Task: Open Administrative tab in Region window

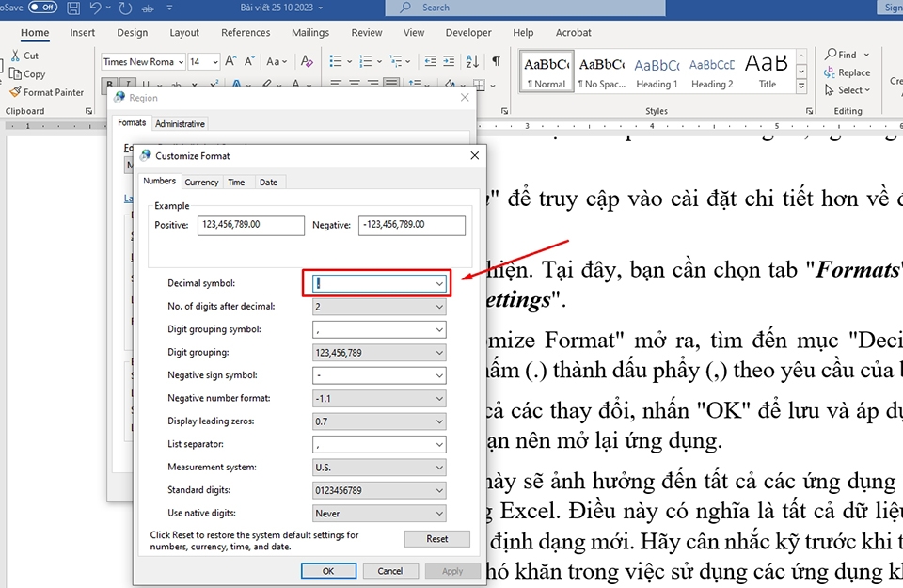Action: (180, 124)
